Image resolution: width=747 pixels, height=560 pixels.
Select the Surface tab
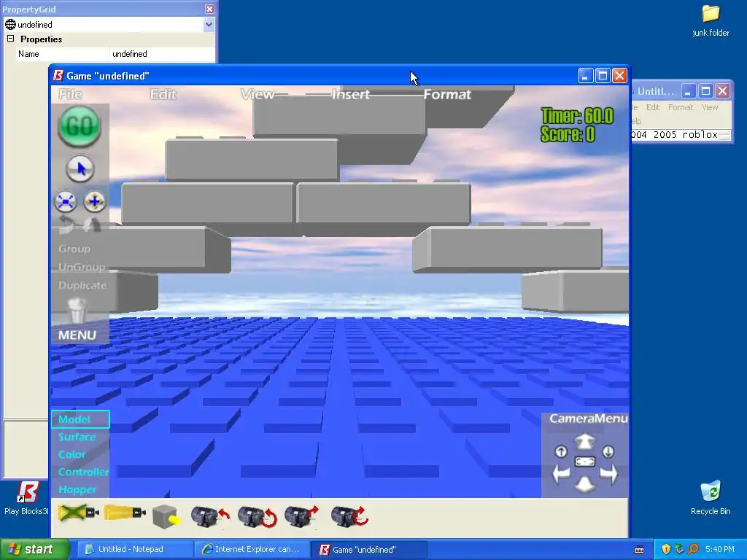point(77,437)
